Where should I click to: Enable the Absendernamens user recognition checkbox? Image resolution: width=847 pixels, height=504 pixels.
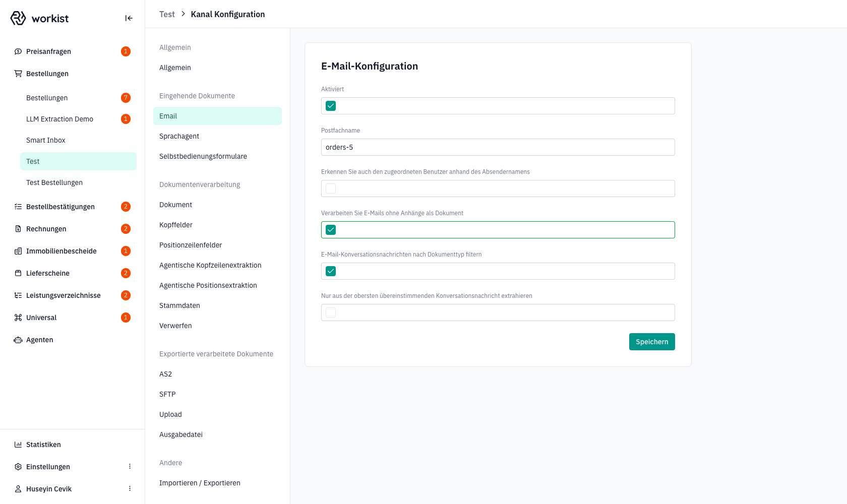(331, 188)
